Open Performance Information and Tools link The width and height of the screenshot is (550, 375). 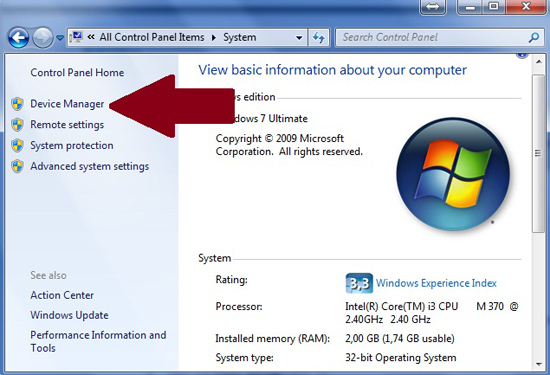(98, 341)
